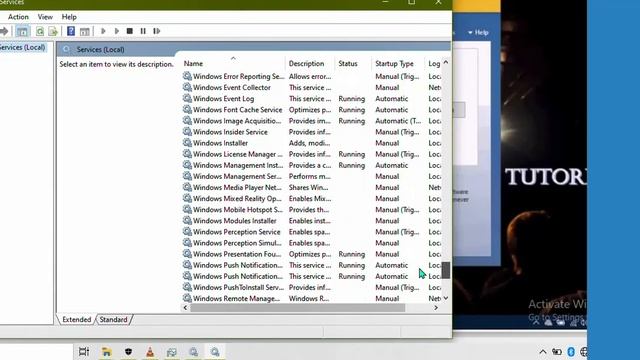Click the horizontal scrollbar right arrow

coord(436,308)
